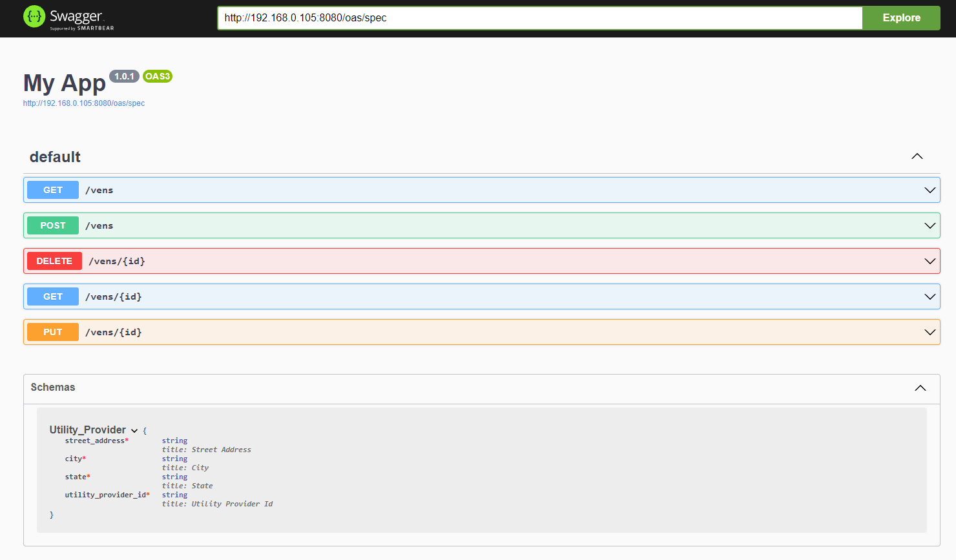Collapse the Schemas section using its arrow

[x=920, y=387]
